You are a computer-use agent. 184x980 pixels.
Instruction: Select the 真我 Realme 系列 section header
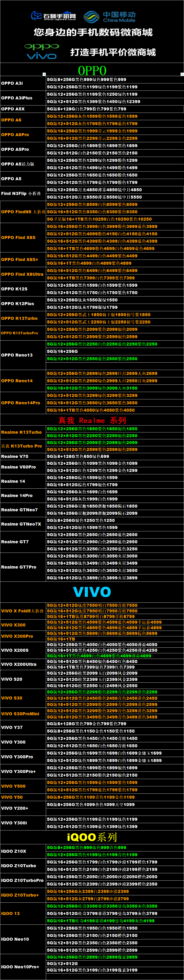click(x=92, y=420)
